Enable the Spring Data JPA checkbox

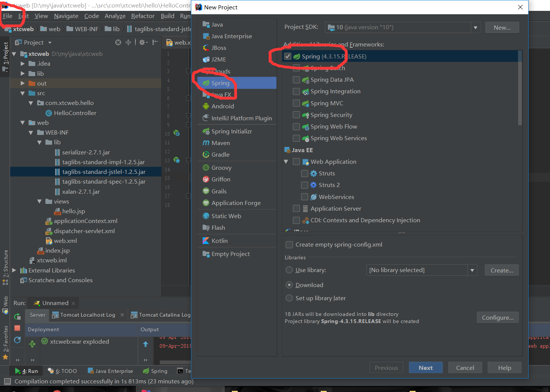pyautogui.click(x=296, y=79)
